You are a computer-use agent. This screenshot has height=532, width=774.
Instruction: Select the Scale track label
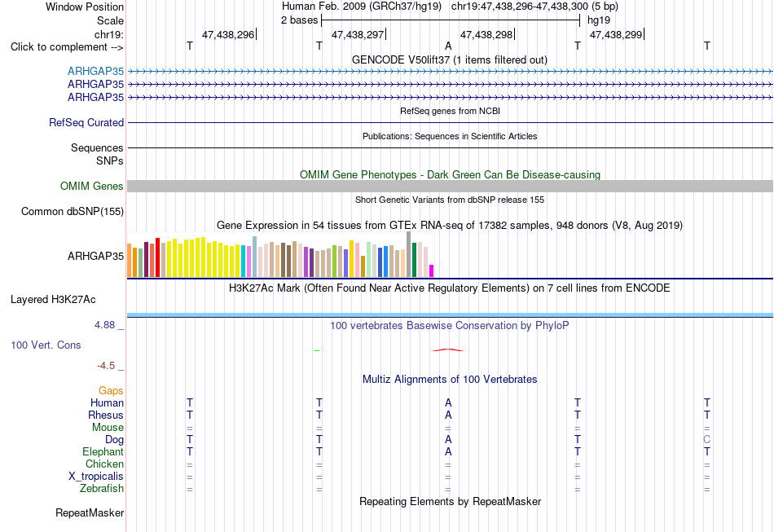click(x=110, y=20)
